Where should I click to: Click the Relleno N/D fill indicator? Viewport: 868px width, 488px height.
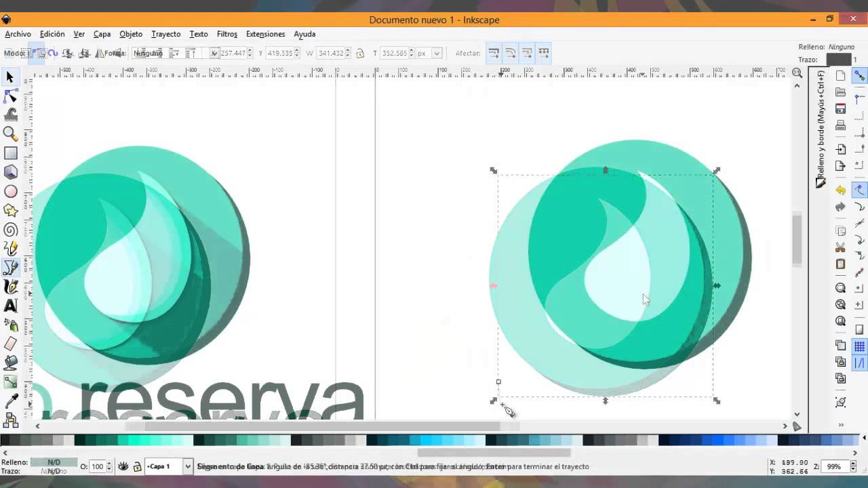(54, 462)
